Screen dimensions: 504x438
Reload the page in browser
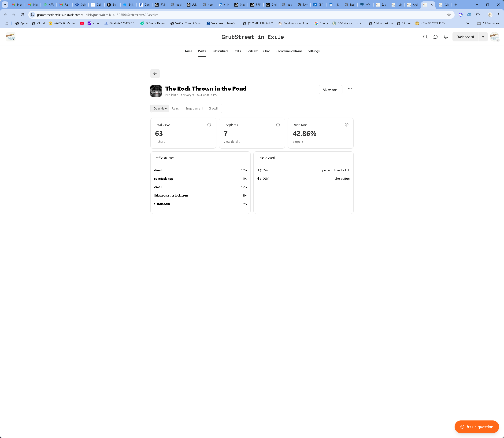point(22,15)
